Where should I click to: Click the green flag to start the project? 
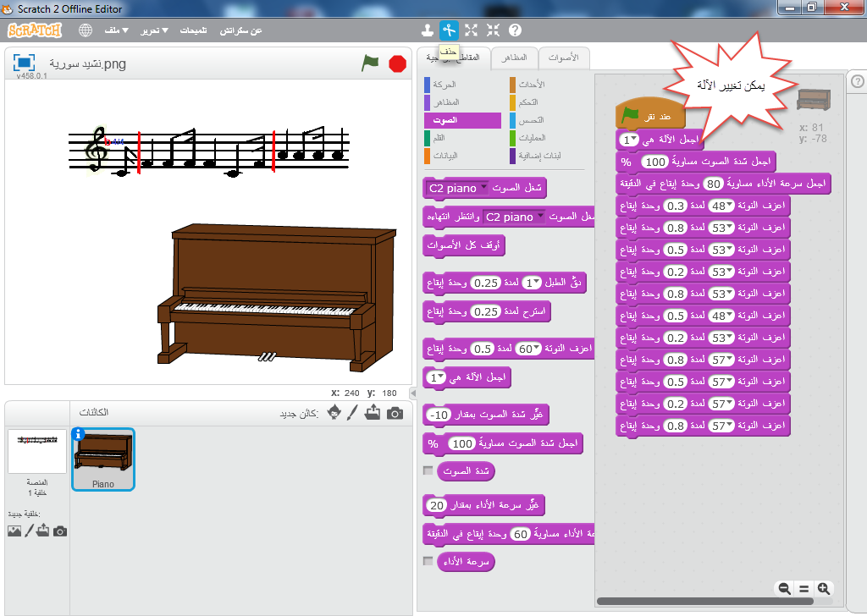click(370, 63)
